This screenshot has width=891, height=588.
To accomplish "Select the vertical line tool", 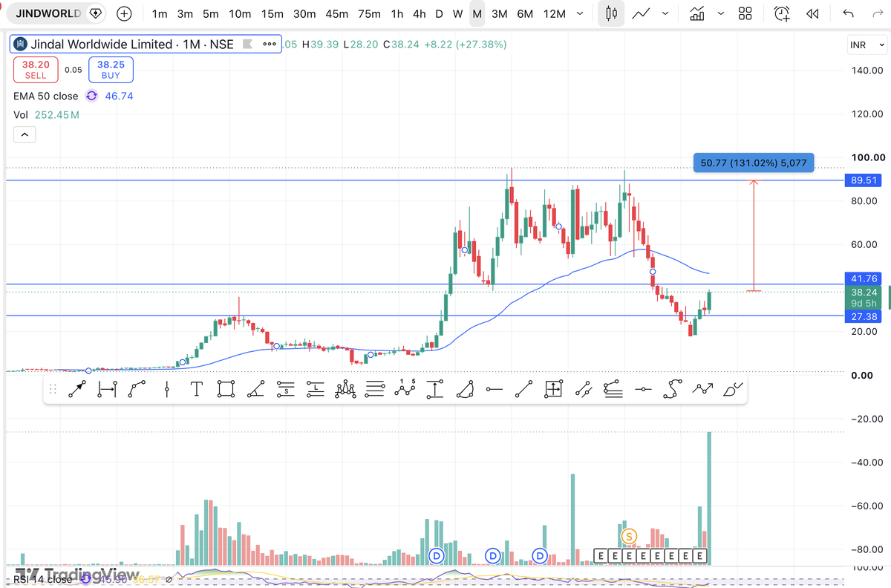I will point(166,388).
